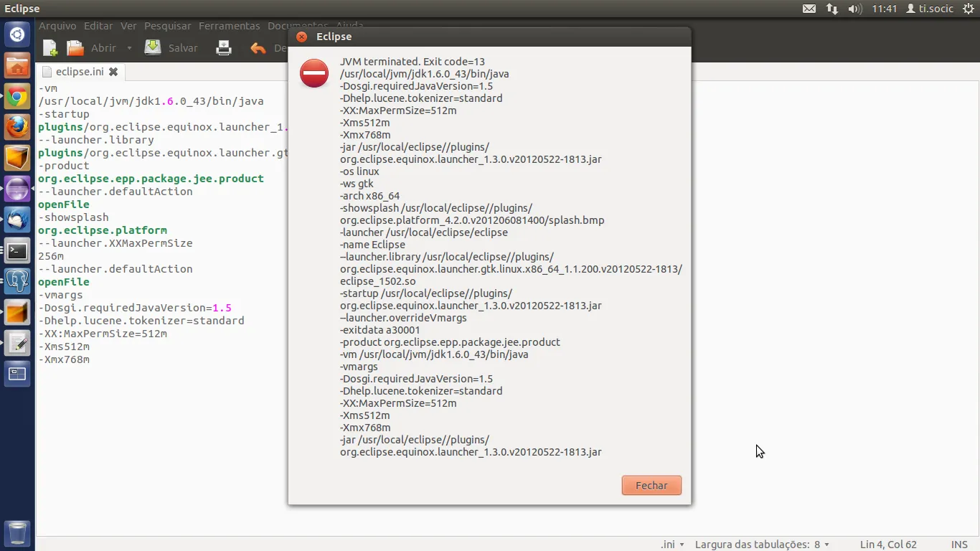Image resolution: width=980 pixels, height=551 pixels.
Task: Click the "-name Eclipse" line in the dialog
Action: (372, 245)
